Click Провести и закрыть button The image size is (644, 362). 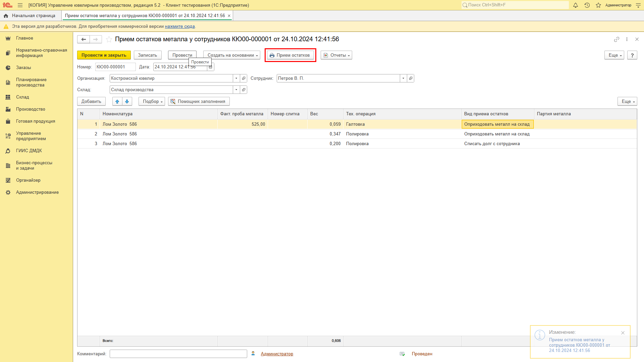(x=104, y=55)
